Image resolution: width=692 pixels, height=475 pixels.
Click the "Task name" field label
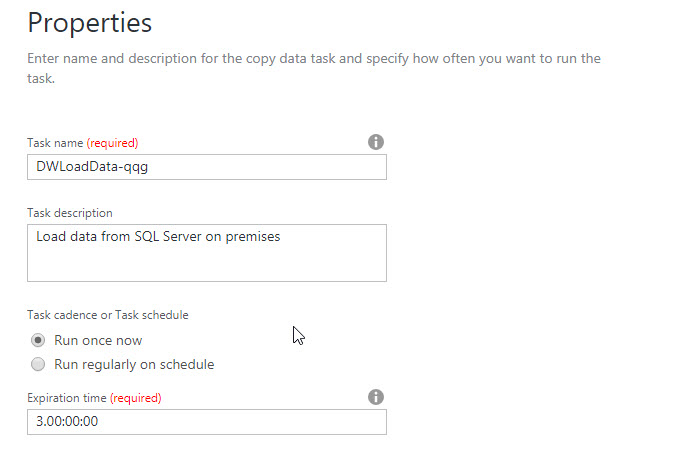(55, 143)
